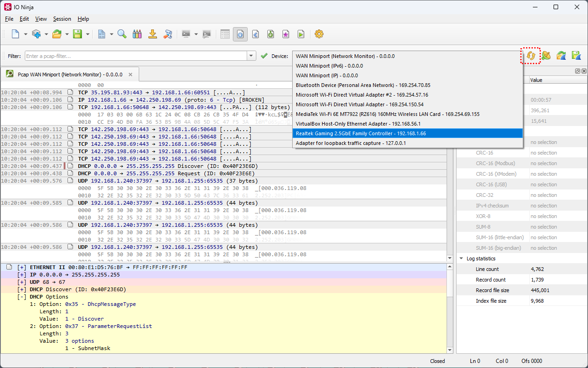This screenshot has height=368, width=588.
Task: Click the green floppy disk save icon
Action: [78, 34]
